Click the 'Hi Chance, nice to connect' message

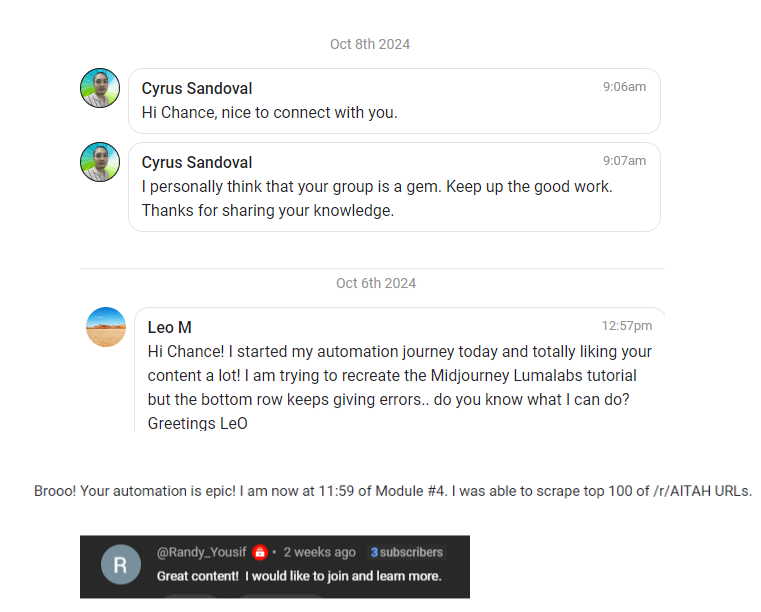pyautogui.click(x=270, y=113)
